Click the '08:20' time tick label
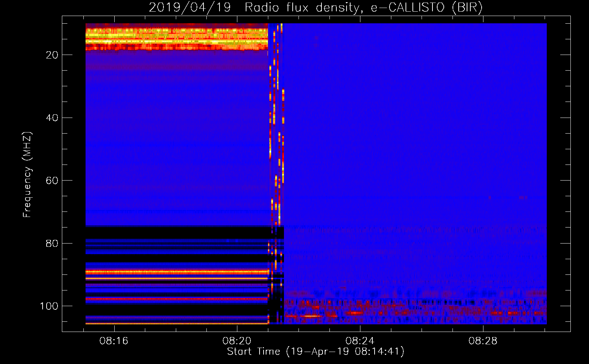Screen dimensions: 589x364 pos(237,341)
